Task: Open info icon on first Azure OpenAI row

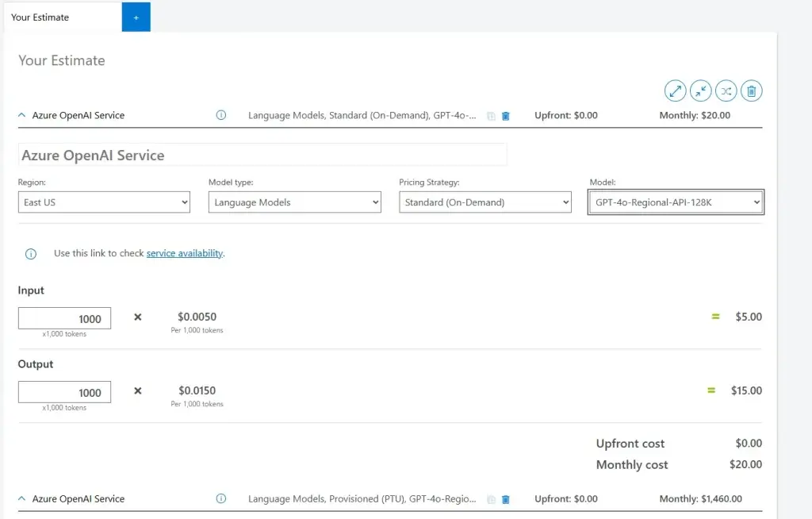Action: (x=221, y=115)
